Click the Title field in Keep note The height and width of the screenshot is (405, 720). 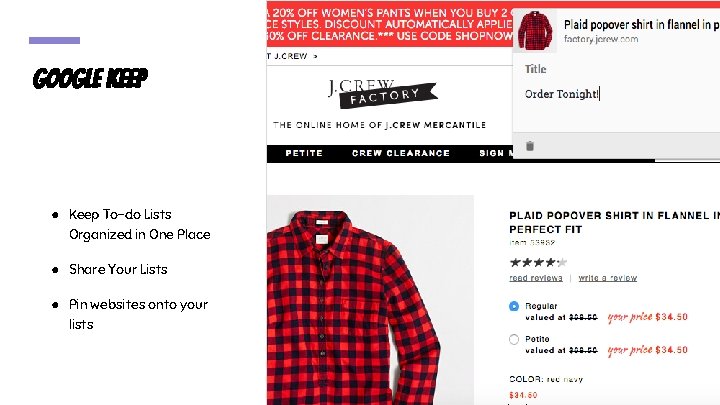(x=616, y=69)
